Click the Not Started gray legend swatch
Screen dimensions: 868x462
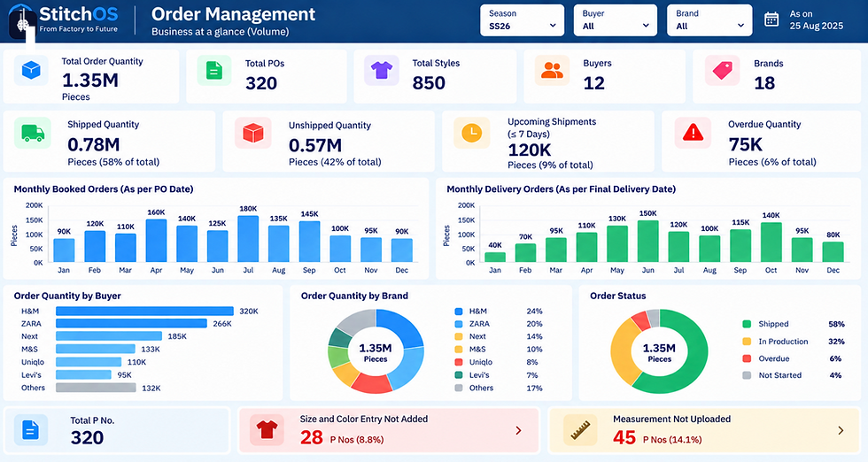pyautogui.click(x=747, y=375)
